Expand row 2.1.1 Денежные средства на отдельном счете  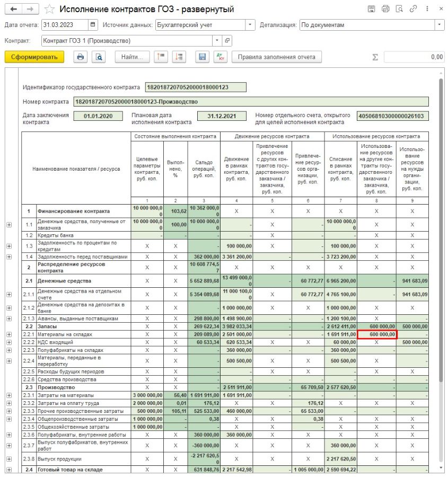click(x=9, y=294)
